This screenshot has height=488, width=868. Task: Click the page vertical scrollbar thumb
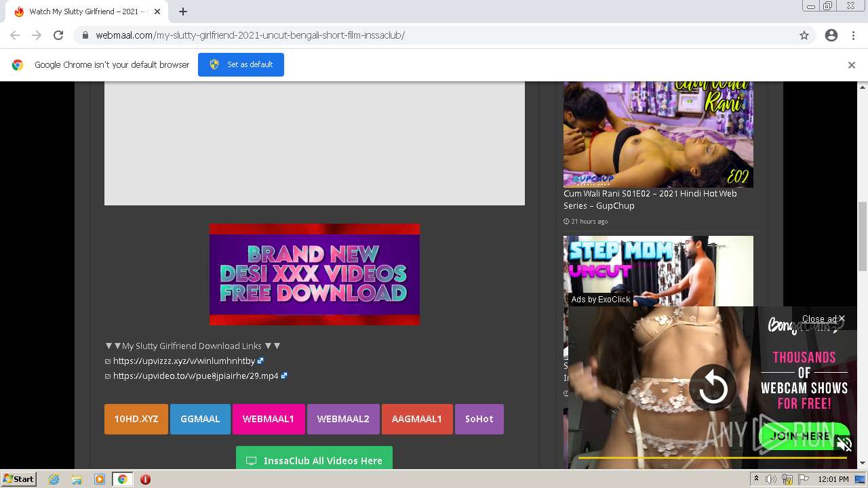click(863, 236)
